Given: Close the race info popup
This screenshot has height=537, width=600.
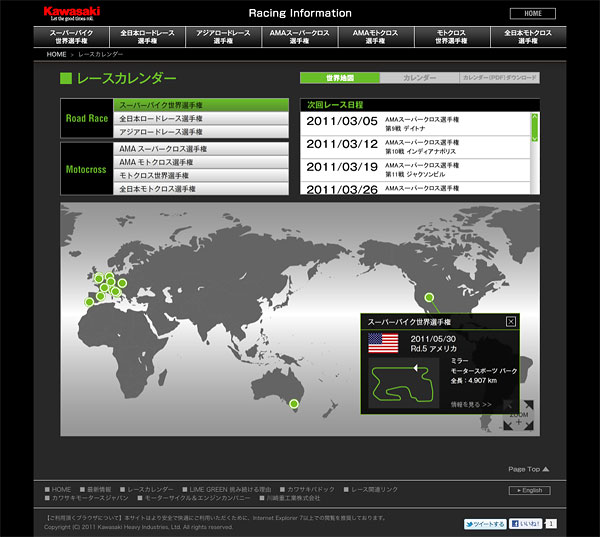Looking at the screenshot, I should 510,322.
